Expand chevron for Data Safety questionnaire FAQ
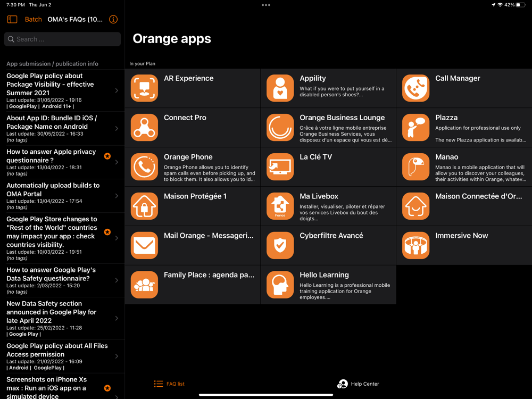532x399 pixels. click(117, 280)
